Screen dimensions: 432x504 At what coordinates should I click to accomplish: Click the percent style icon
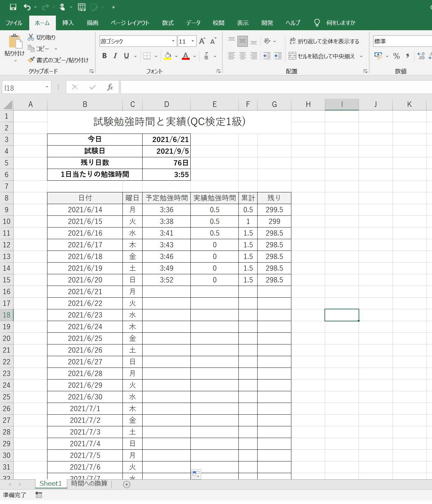(396, 56)
